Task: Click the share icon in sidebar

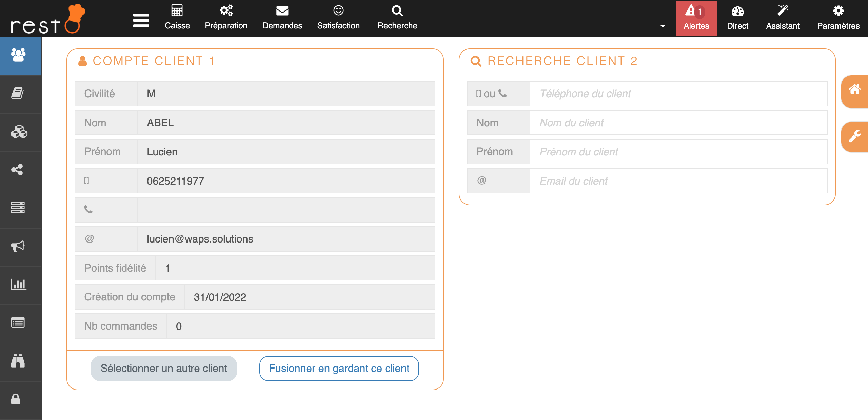Action: (18, 170)
